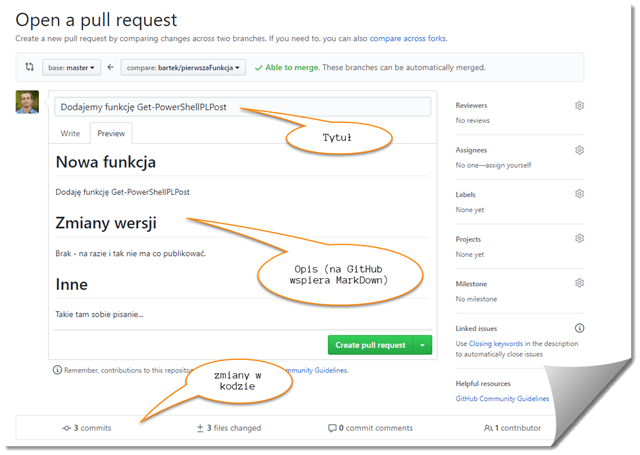Open Labels settings gear
This screenshot has width=640, height=455.
(579, 194)
